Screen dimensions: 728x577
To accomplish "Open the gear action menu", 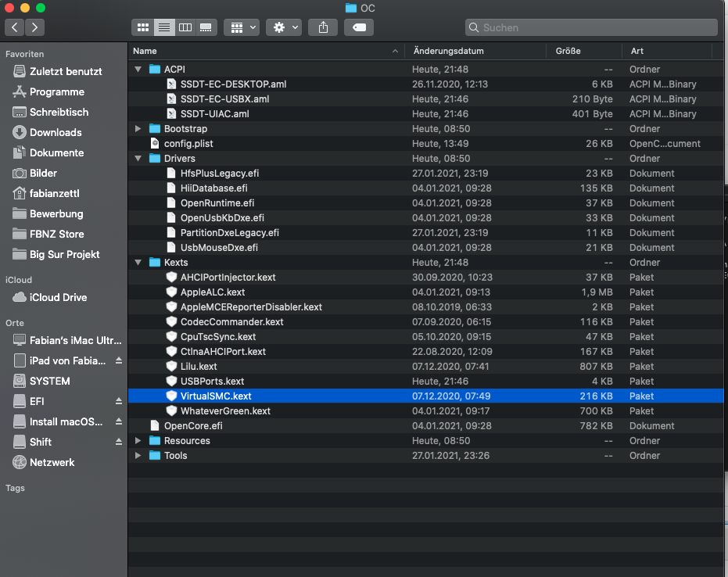I will tap(284, 27).
